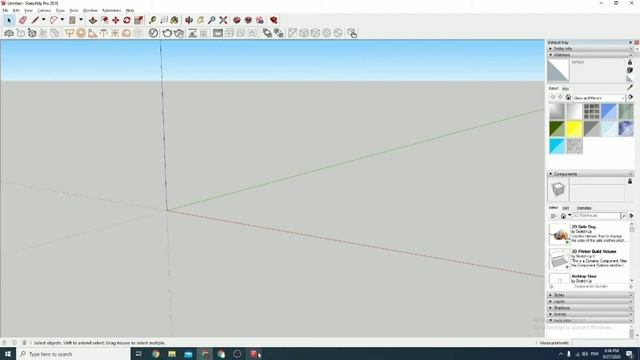Viewport: 640px width, 360px height.
Task: Open the Extensions menu
Action: 111,10
